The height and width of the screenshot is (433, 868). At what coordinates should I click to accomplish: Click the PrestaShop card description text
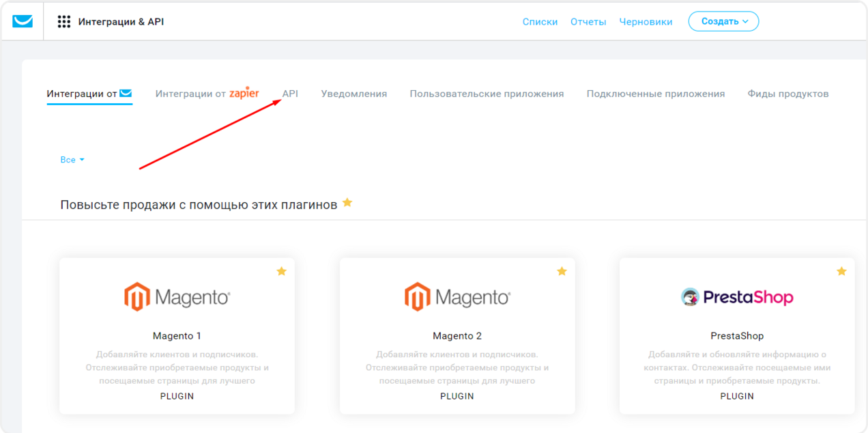(737, 367)
